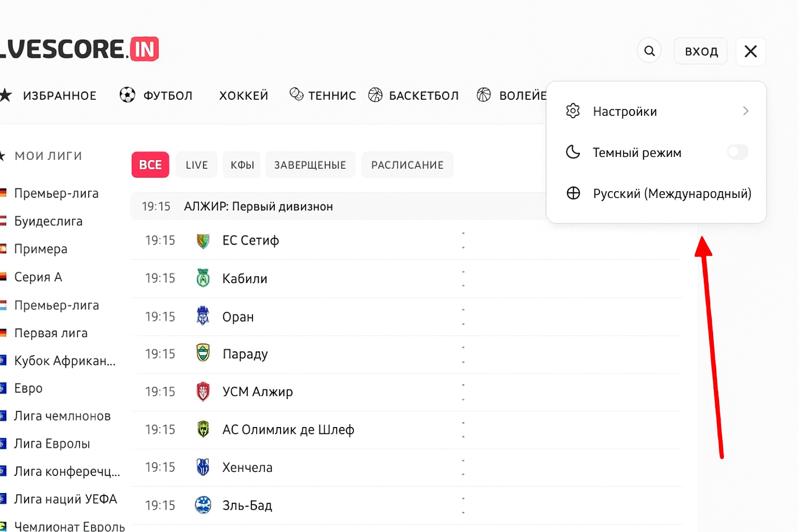Expand the Настройки submenu chevron
This screenshot has width=798, height=532.
(x=746, y=111)
